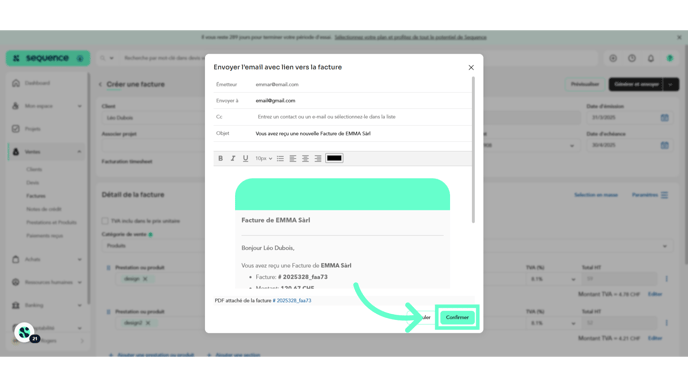This screenshot has width=688, height=387.
Task: Open the Paramètres list icon
Action: click(664, 195)
